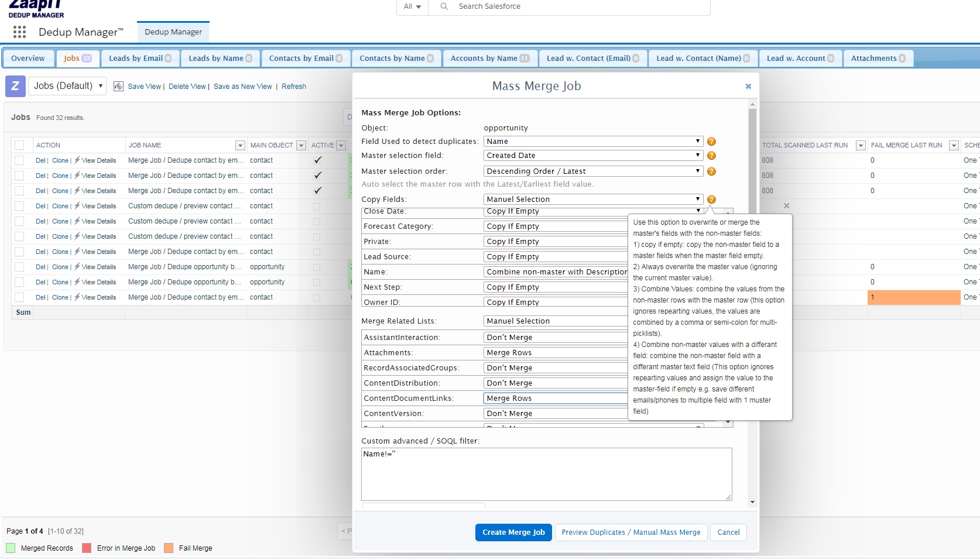Toggle the select-all checkbox in the jobs table header
Screen dimensions: 980x560
coord(20,145)
